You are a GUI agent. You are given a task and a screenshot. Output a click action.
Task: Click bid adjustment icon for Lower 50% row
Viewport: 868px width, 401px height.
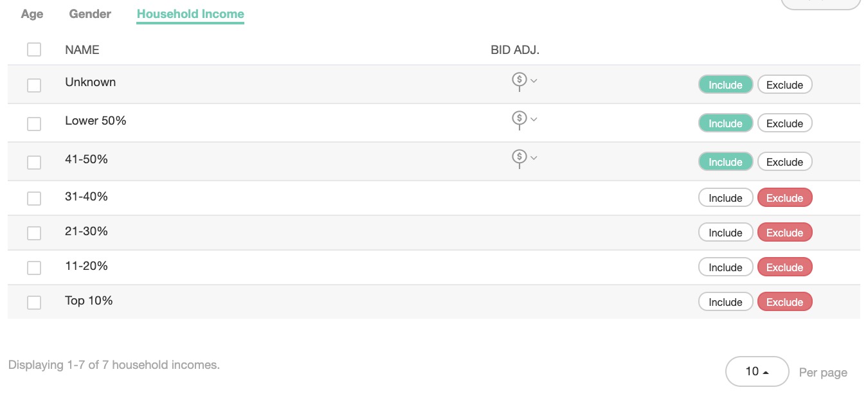coord(519,118)
